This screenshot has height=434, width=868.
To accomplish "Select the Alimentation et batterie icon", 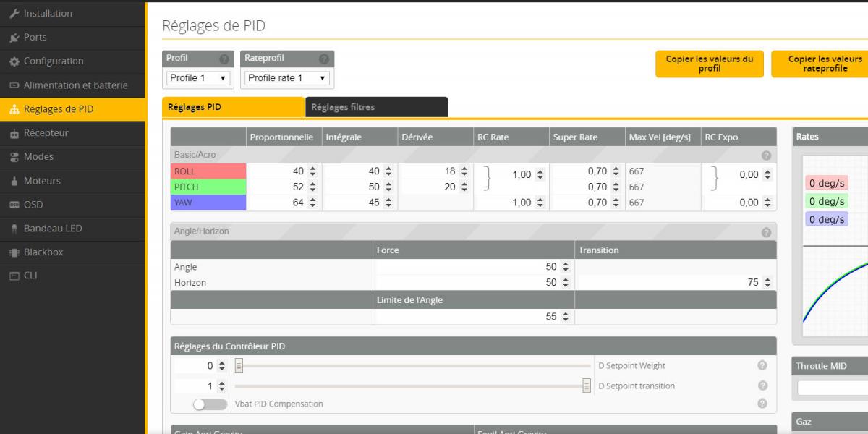I will pyautogui.click(x=14, y=85).
